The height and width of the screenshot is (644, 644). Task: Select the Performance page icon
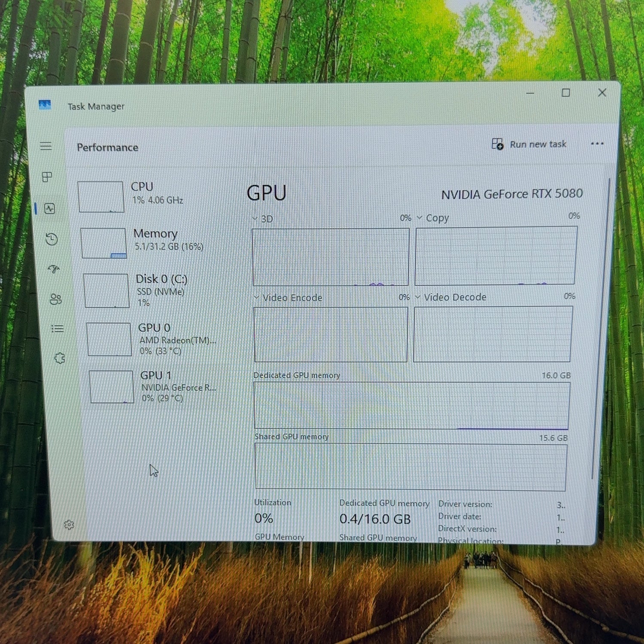click(50, 209)
